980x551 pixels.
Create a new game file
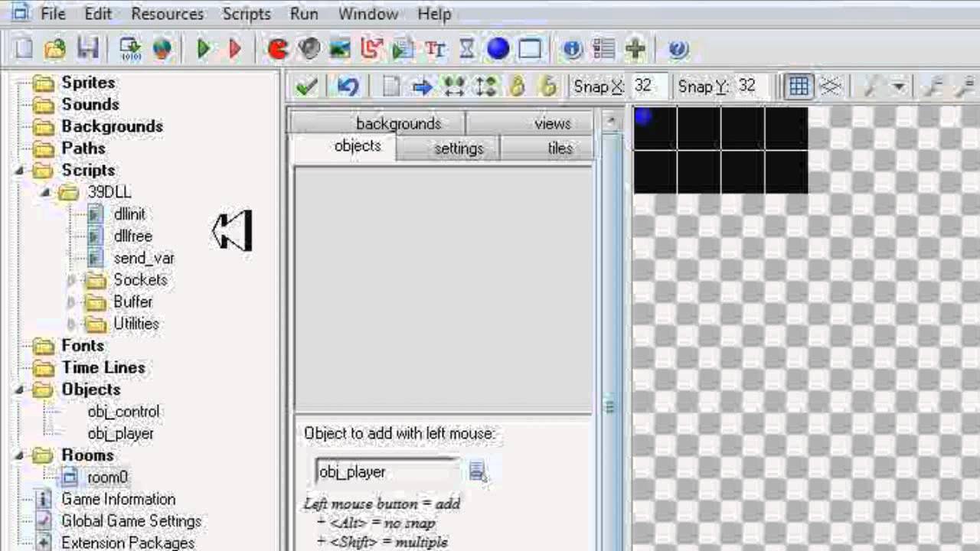24,49
